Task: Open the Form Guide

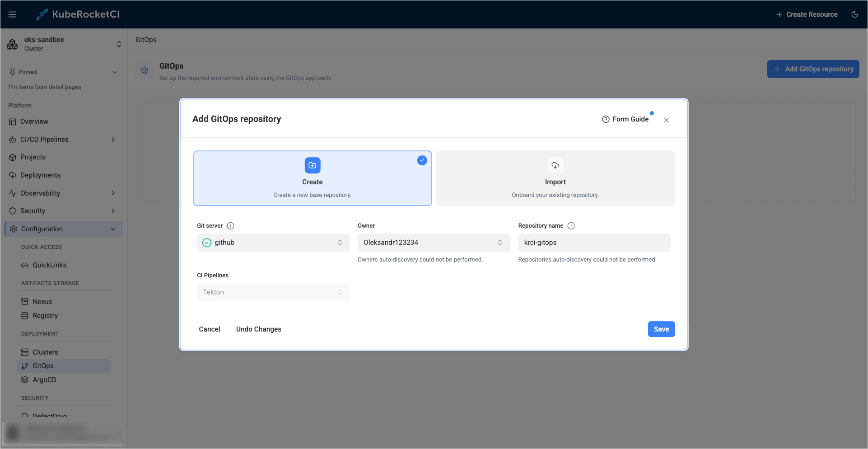Action: pos(625,119)
